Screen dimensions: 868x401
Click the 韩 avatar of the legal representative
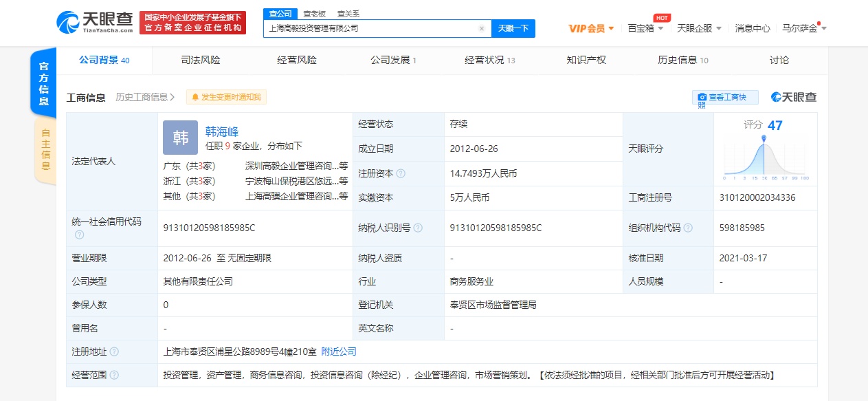coord(180,138)
